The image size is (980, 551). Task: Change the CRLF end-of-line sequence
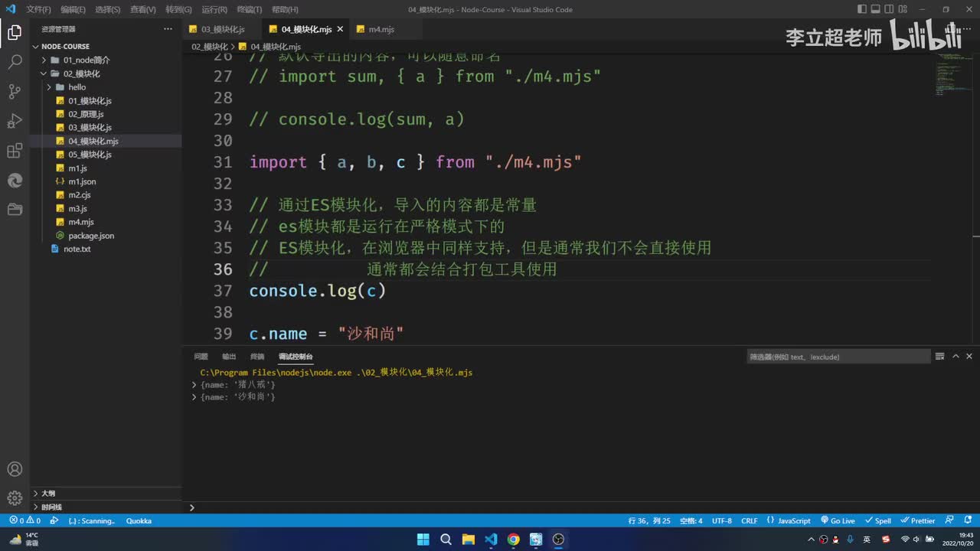[x=750, y=520]
